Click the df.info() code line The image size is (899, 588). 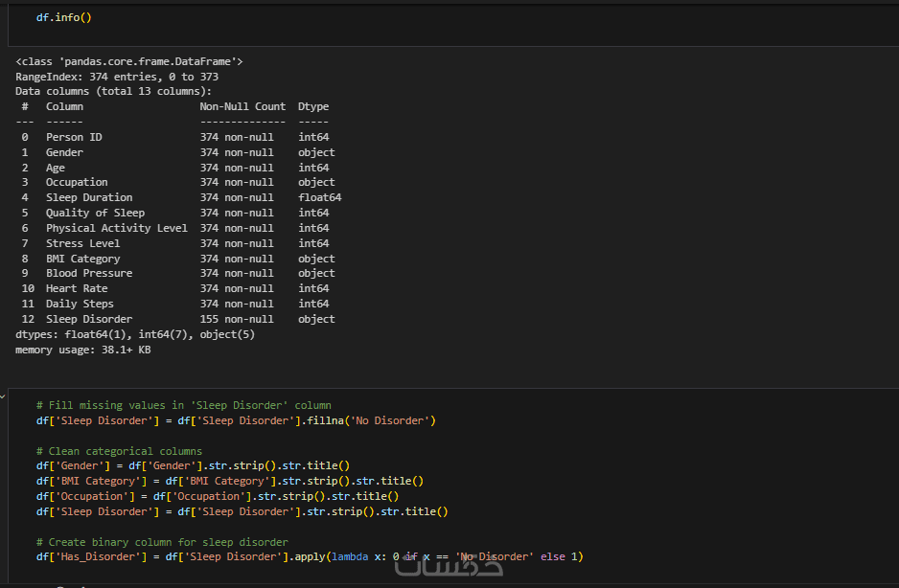63,17
